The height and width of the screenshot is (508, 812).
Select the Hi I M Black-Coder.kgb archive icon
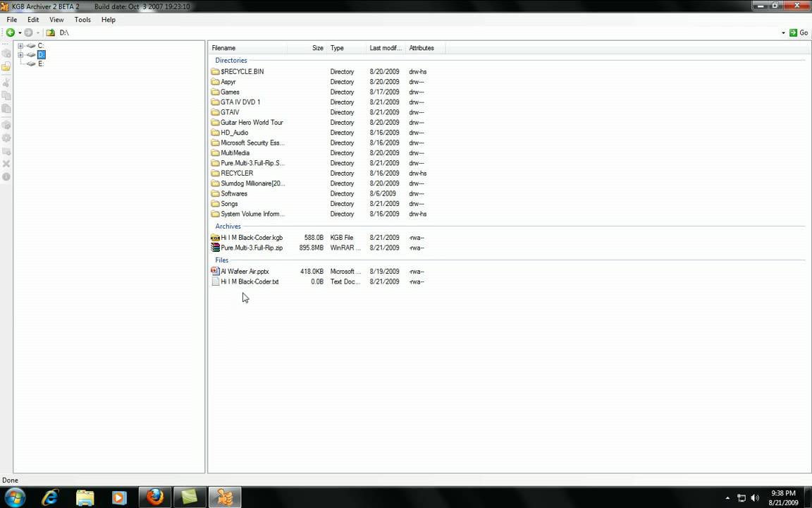click(216, 237)
